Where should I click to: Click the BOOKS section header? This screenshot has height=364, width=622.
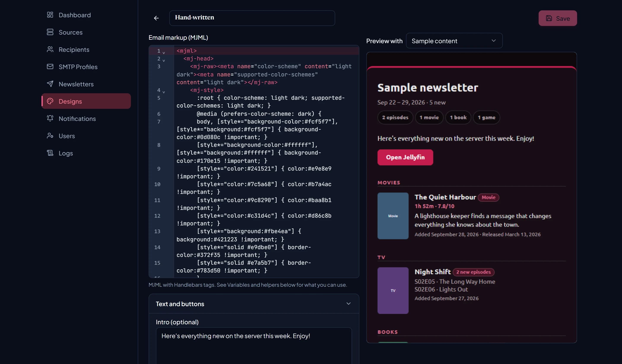(387, 332)
